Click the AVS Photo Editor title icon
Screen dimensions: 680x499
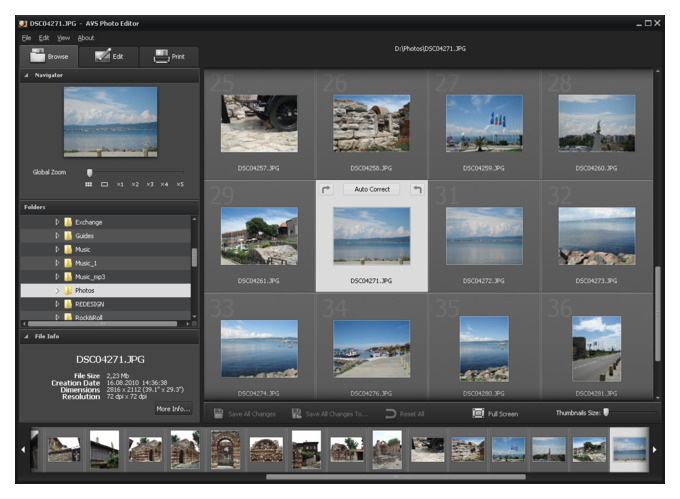(x=23, y=23)
